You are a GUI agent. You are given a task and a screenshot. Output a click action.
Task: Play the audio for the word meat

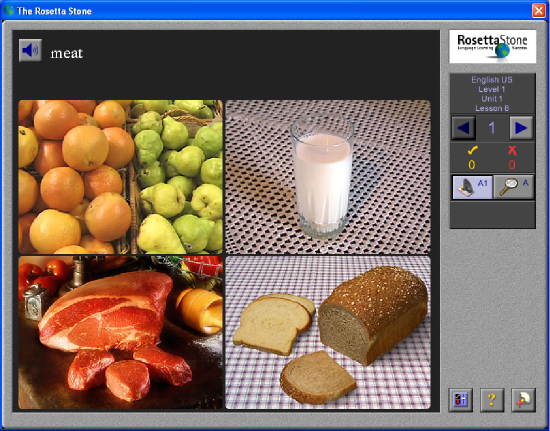tap(31, 50)
